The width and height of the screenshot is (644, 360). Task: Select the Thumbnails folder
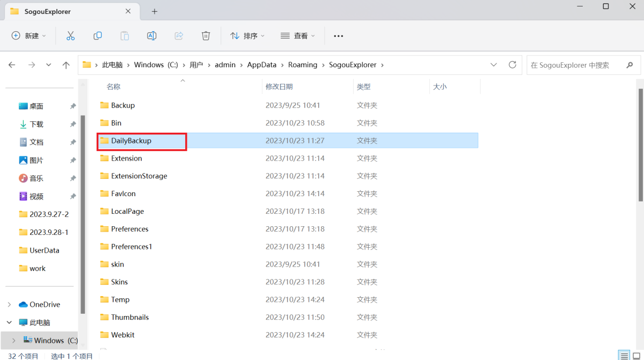(130, 318)
